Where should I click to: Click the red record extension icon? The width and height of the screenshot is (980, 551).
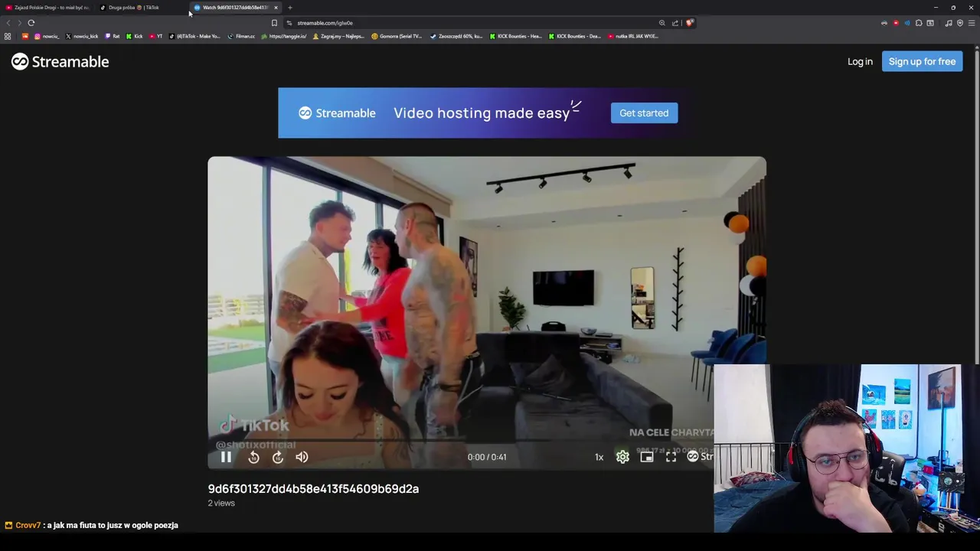click(896, 23)
